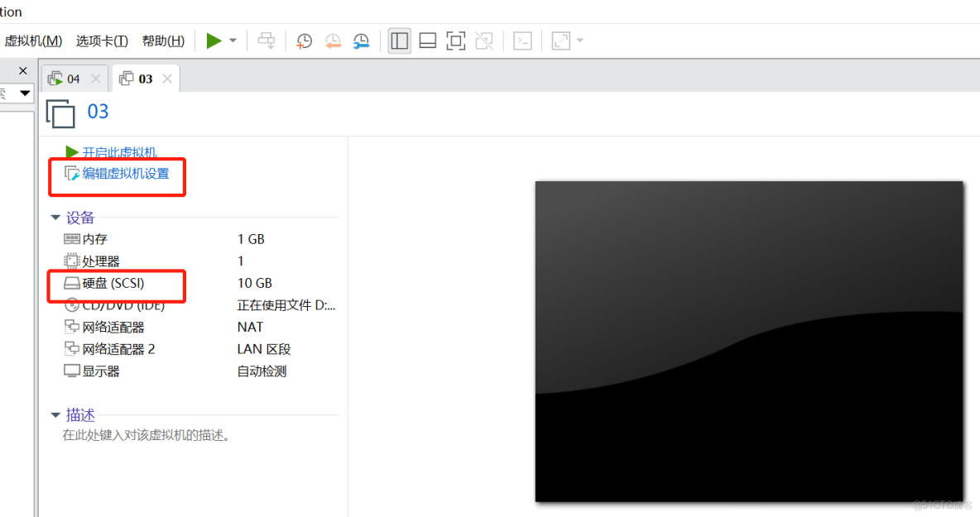Select the 处理器 device row

pyautogui.click(x=200, y=261)
